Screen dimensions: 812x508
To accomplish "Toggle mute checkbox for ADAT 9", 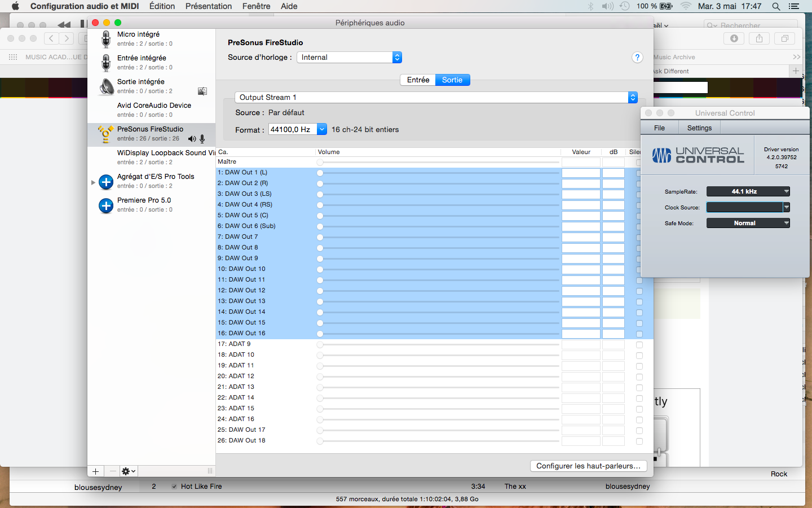I will pos(639,344).
